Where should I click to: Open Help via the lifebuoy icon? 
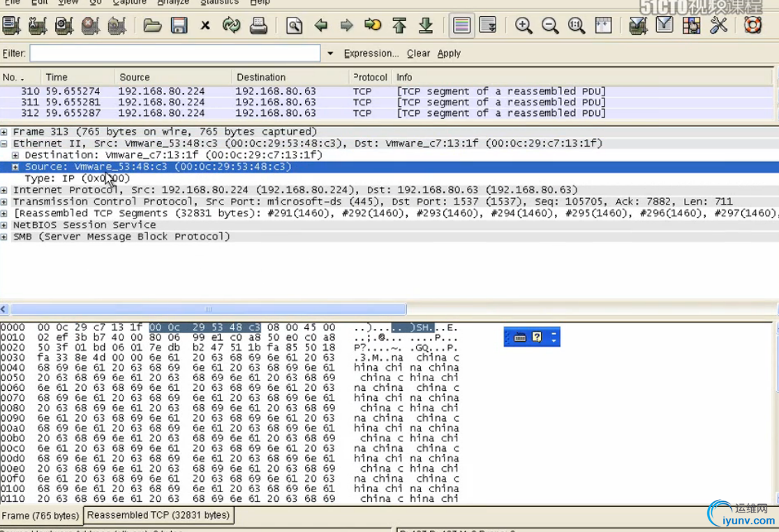point(752,26)
